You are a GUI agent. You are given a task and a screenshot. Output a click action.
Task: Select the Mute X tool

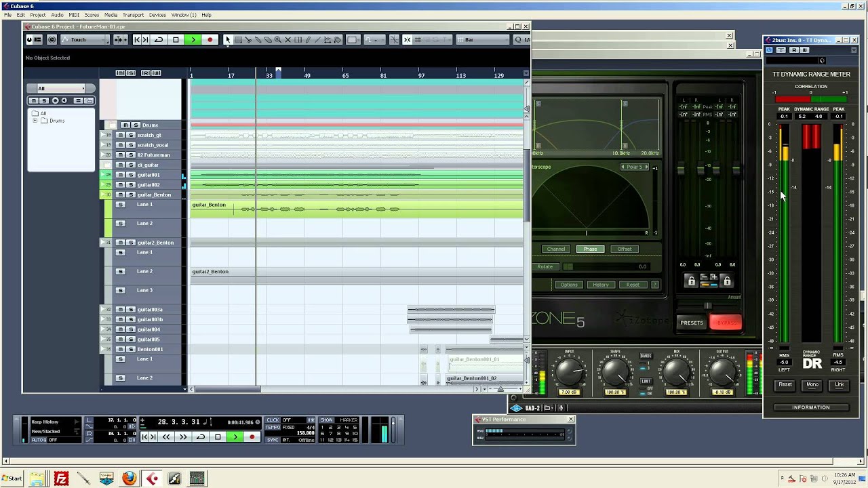(x=288, y=40)
